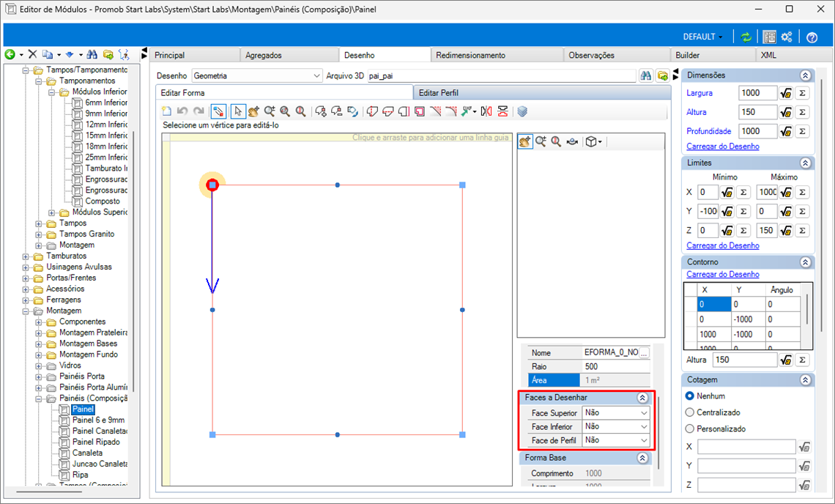
Task: Select the arrow pointer tool
Action: [x=237, y=111]
